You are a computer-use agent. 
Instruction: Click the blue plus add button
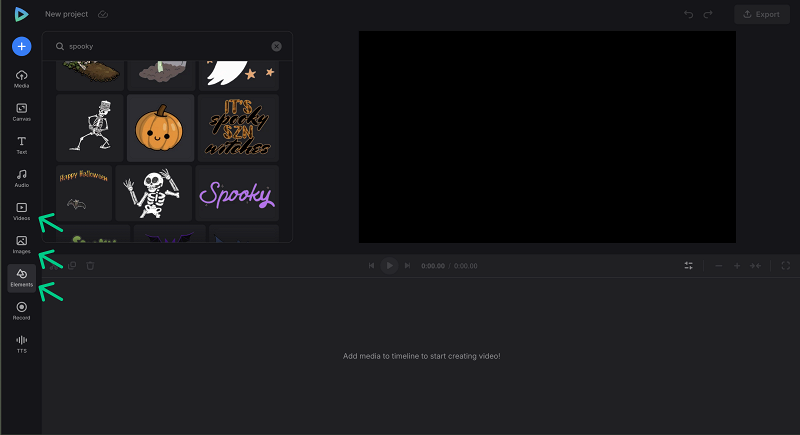click(x=21, y=46)
